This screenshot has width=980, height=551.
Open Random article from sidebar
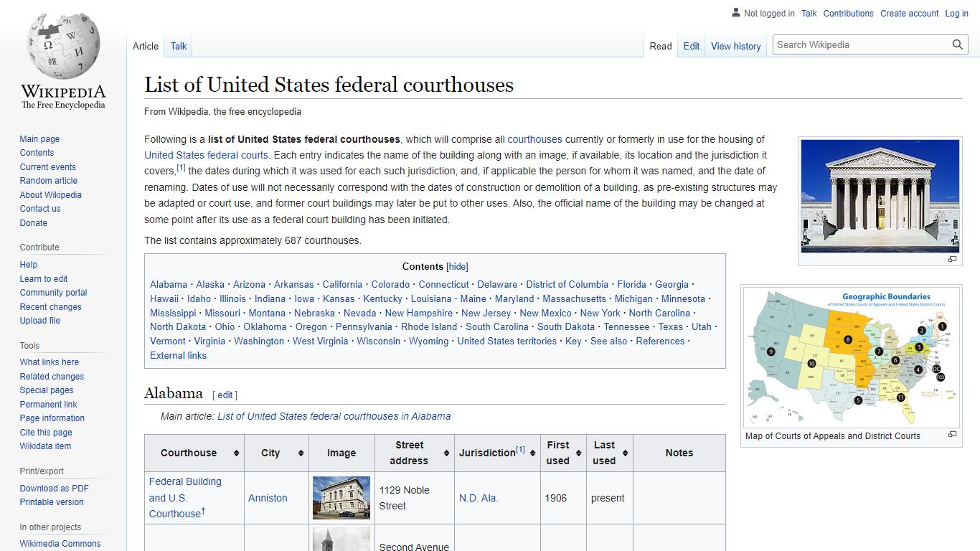click(x=48, y=181)
